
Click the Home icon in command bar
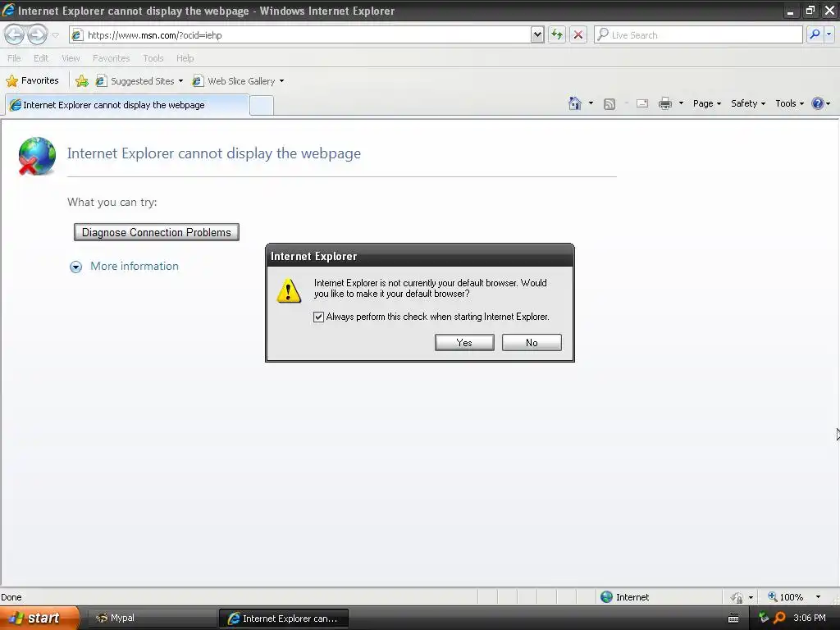pyautogui.click(x=575, y=103)
